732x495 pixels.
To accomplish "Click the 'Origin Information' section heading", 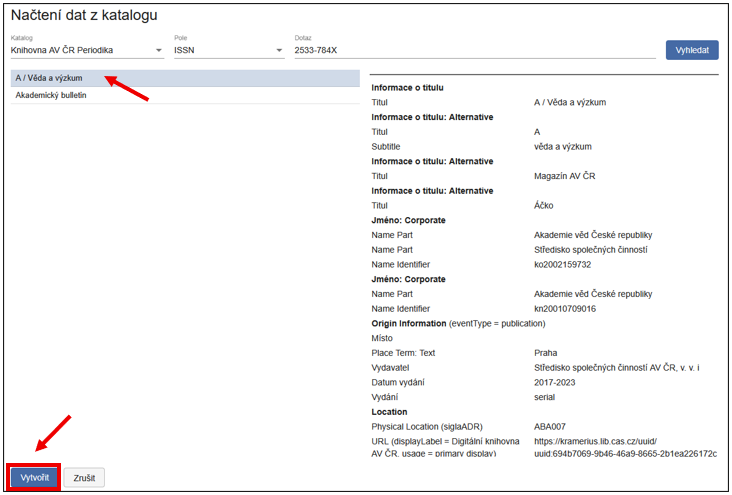I will tap(408, 324).
